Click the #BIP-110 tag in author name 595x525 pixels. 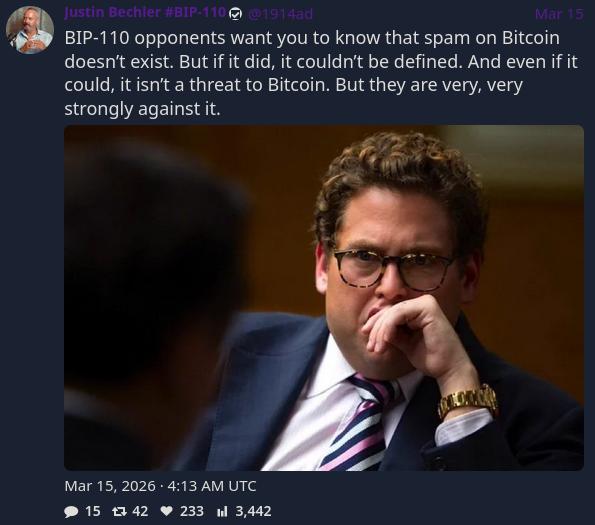(195, 13)
